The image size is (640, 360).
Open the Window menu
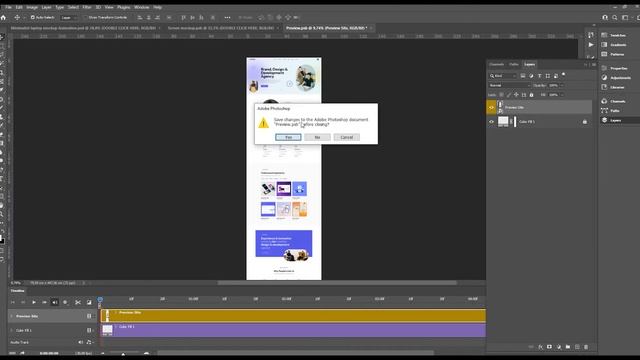(x=142, y=7)
